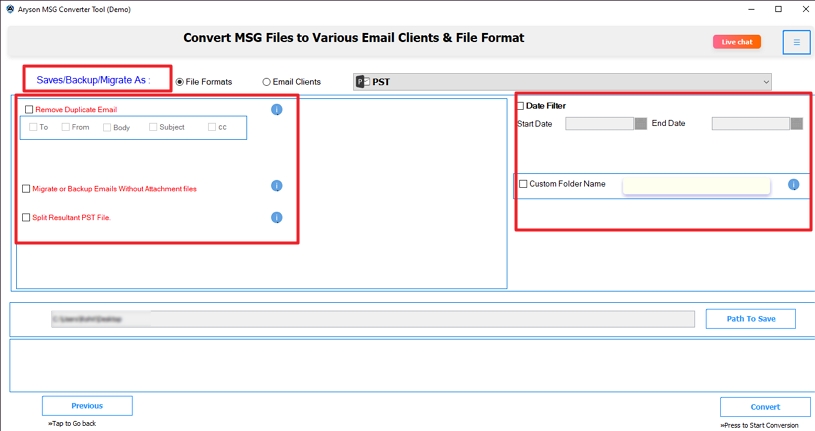This screenshot has height=431, width=815.
Task: Close the Aryson MSG Converter window
Action: coord(805,9)
